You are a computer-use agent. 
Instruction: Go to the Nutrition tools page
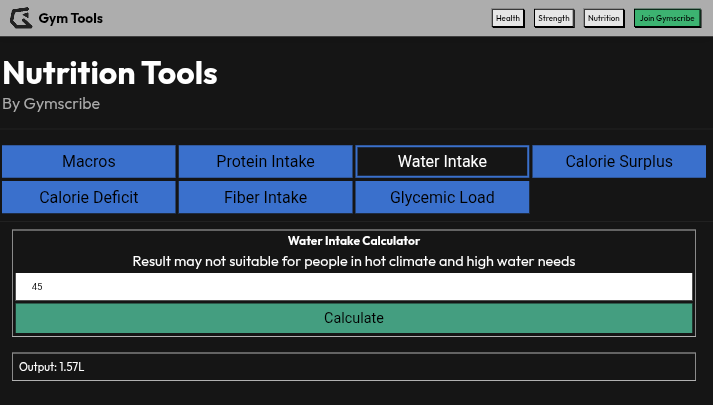click(x=604, y=18)
